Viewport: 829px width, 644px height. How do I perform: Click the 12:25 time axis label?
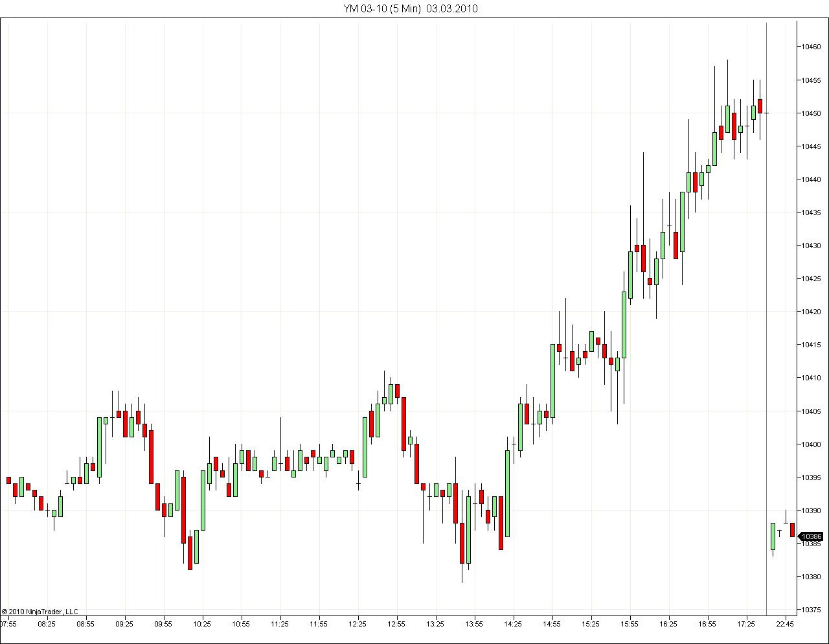[358, 625]
